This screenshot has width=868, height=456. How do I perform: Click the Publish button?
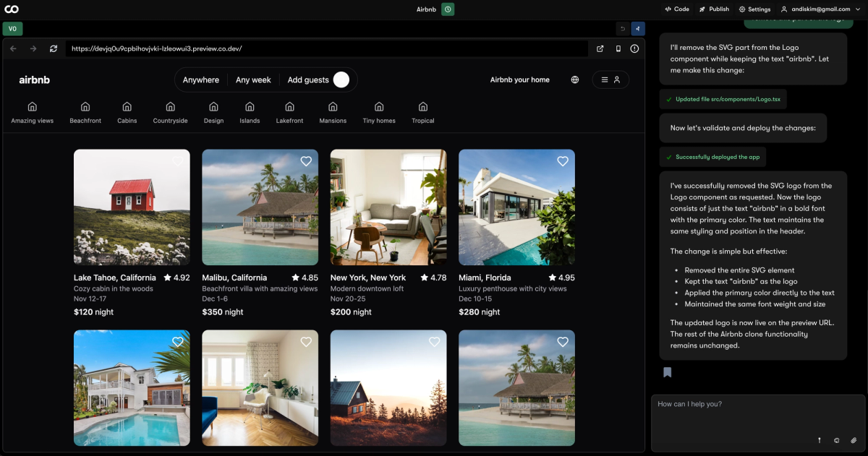pyautogui.click(x=714, y=9)
